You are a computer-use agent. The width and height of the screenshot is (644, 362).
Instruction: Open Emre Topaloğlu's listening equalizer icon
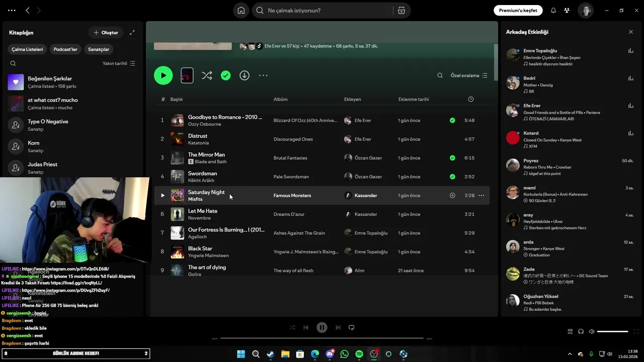click(x=630, y=51)
